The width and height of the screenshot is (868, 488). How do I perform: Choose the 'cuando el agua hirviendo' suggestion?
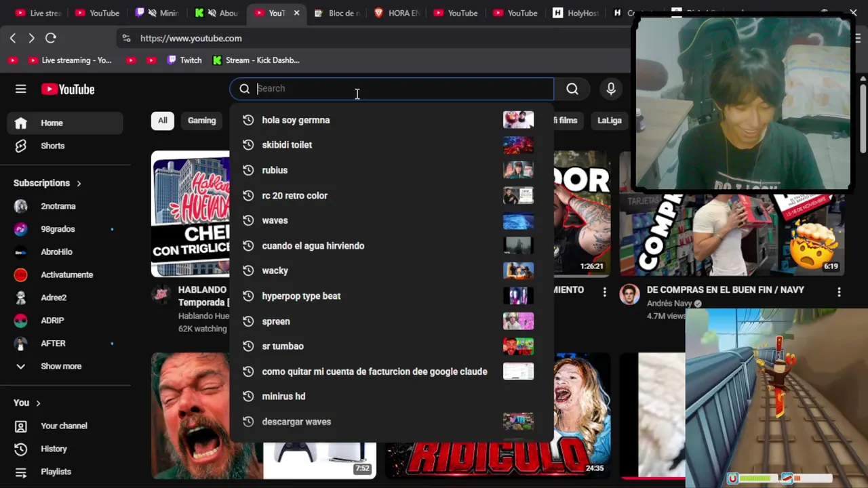coord(391,245)
